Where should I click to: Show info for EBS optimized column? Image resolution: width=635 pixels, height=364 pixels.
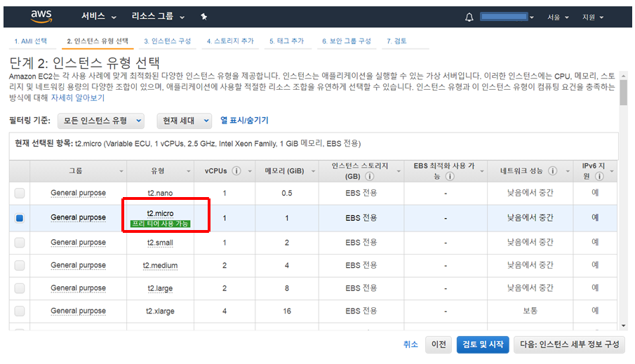tap(450, 176)
